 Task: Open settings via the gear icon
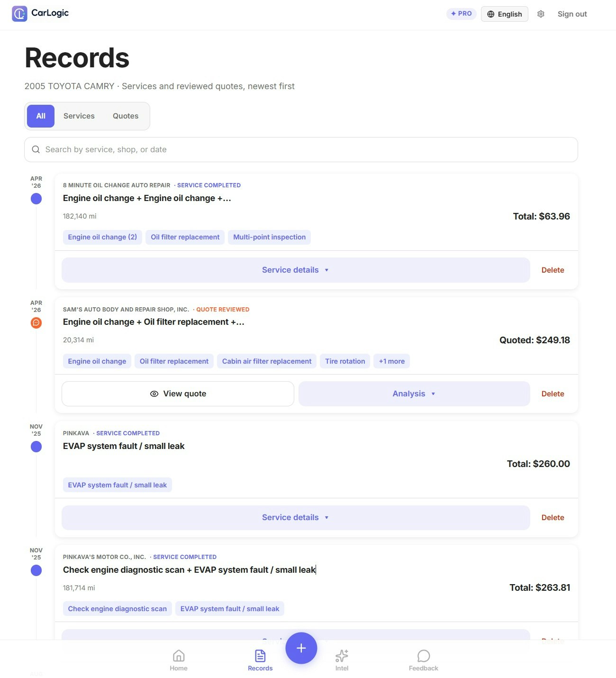coord(541,14)
